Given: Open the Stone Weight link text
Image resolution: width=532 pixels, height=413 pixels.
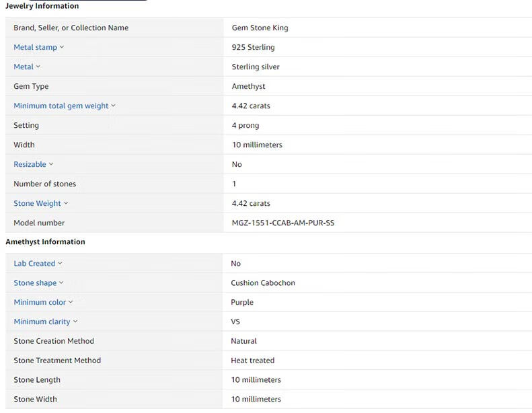Looking at the screenshot, I should pyautogui.click(x=37, y=203).
